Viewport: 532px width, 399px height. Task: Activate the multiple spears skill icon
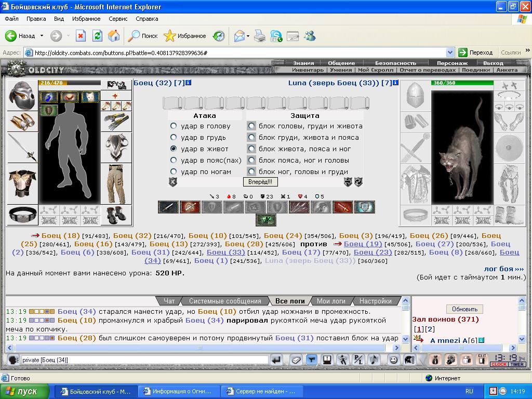click(299, 207)
